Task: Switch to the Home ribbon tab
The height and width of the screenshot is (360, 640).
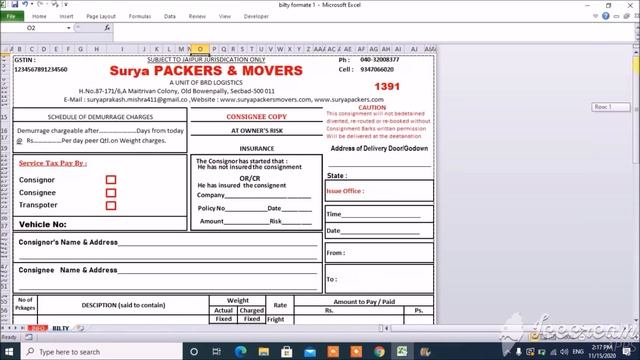Action: point(39,16)
